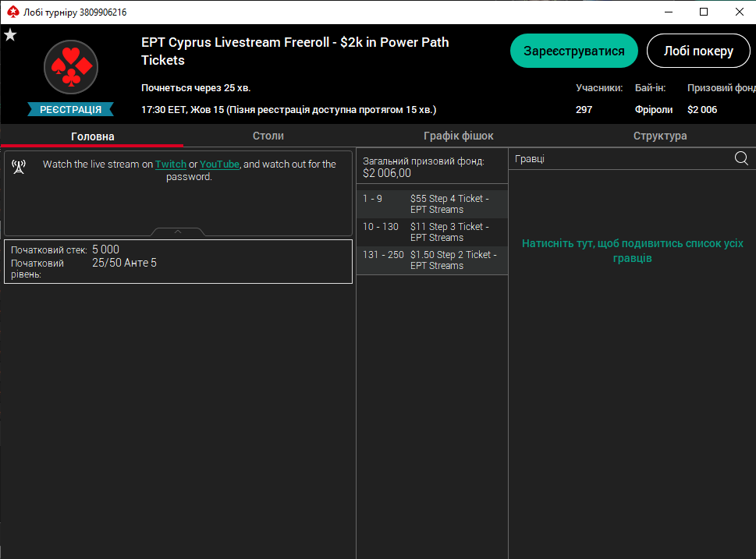756x559 pixels.
Task: Click the starting stack value 5 000
Action: tap(105, 249)
